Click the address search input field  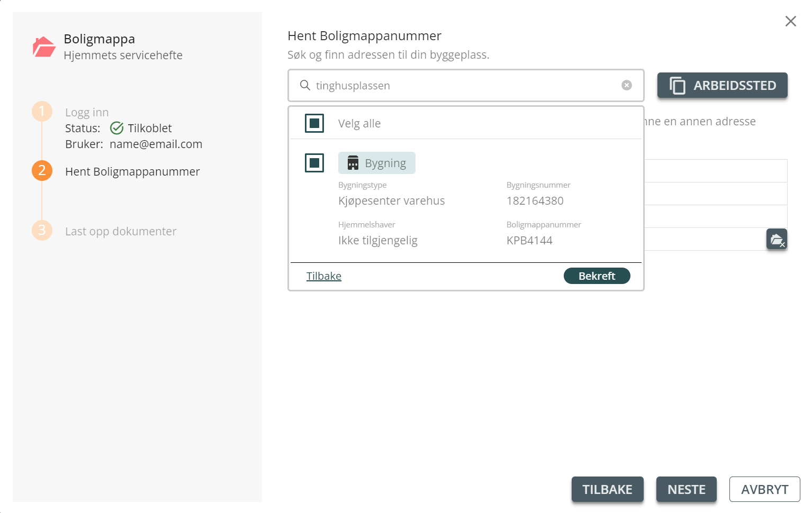[x=466, y=85]
